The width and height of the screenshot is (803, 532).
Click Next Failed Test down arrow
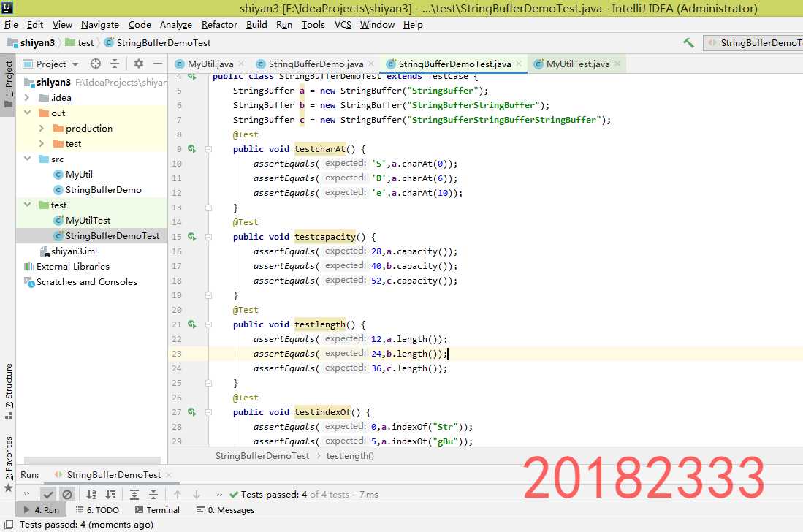click(196, 495)
